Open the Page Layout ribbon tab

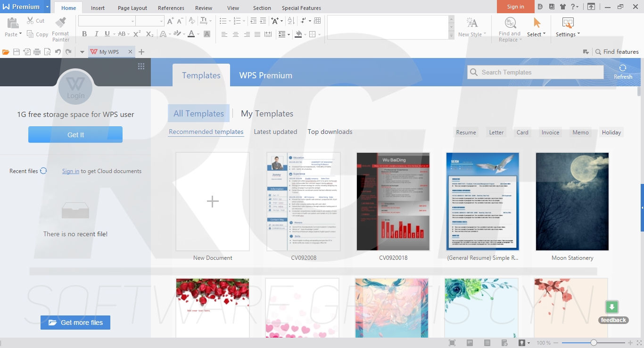pyautogui.click(x=132, y=8)
